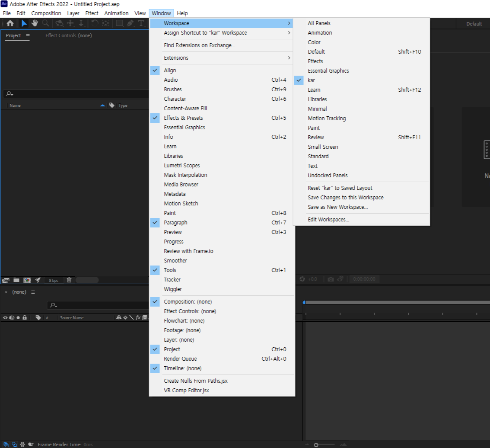This screenshot has width=490, height=448.
Task: Click video eye column icon in timeline
Action: [x=5, y=317]
